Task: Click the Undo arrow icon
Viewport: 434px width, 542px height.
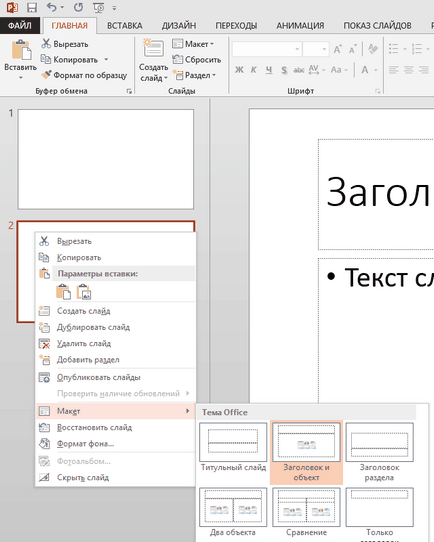Action: 52,7
